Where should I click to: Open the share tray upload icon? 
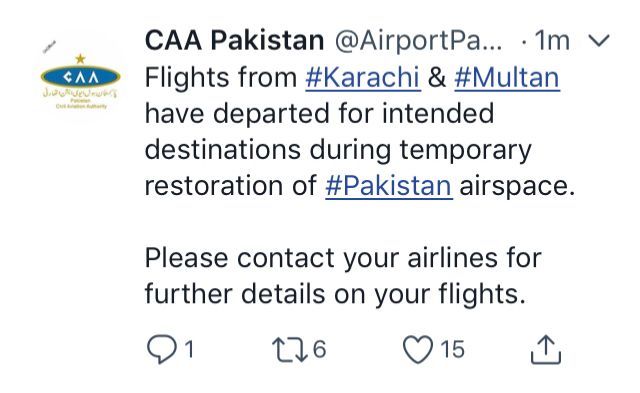(546, 349)
